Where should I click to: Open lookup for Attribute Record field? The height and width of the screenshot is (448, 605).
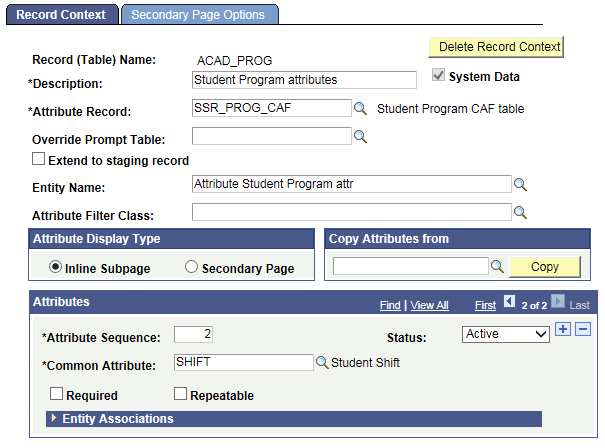tap(360, 108)
